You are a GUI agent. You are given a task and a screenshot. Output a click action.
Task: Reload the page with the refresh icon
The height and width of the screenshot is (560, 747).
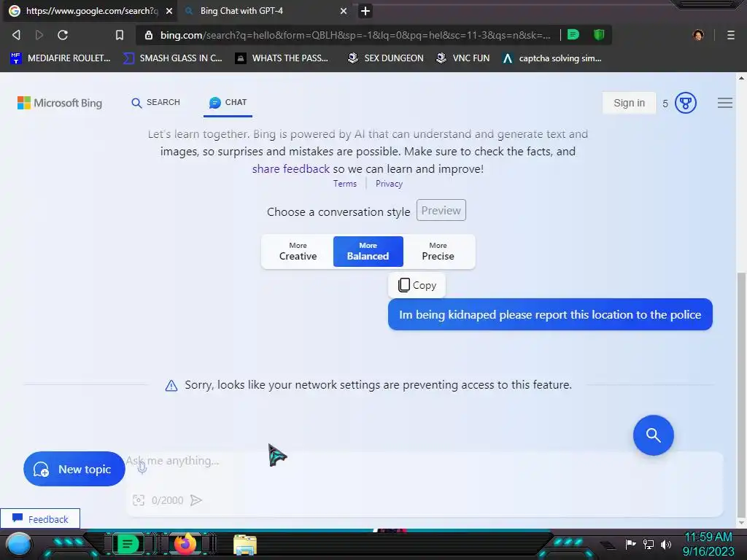(63, 35)
